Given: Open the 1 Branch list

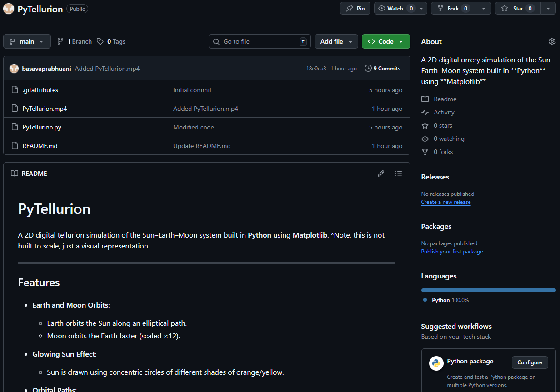Looking at the screenshot, I should 75,41.
